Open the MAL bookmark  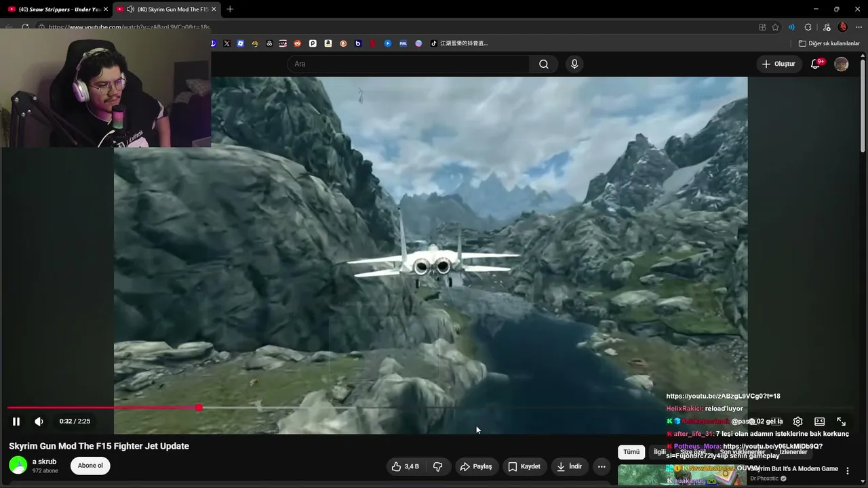click(403, 43)
